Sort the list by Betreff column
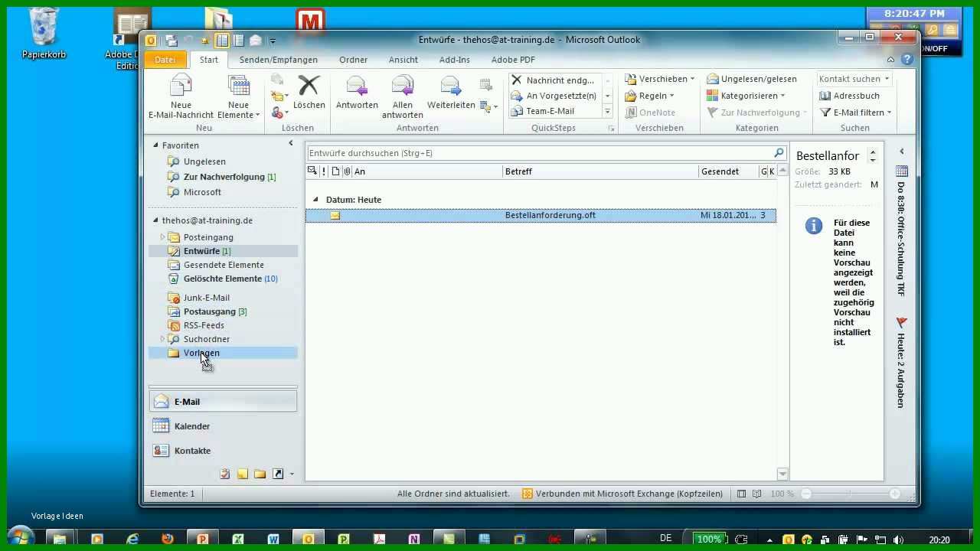The height and width of the screenshot is (551, 980). [x=600, y=171]
